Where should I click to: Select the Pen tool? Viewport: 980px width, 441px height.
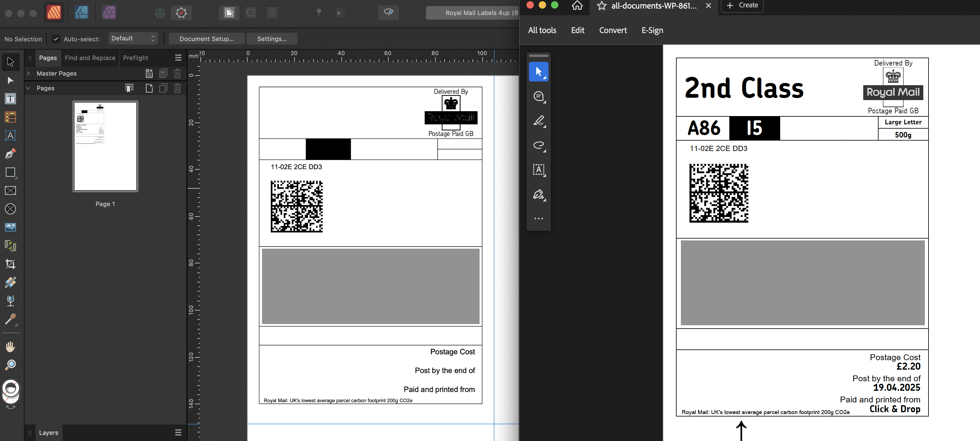pos(10,154)
